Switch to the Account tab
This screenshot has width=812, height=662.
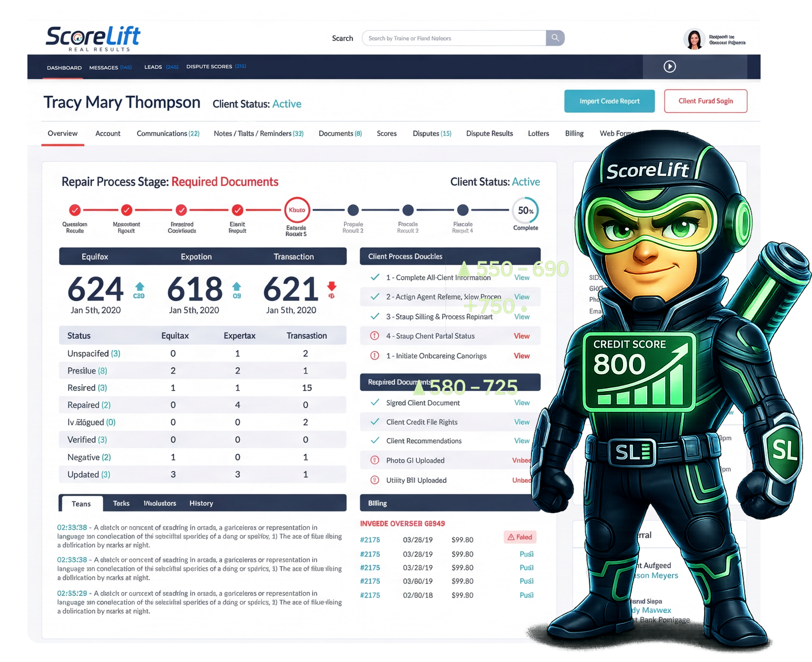[x=107, y=133]
